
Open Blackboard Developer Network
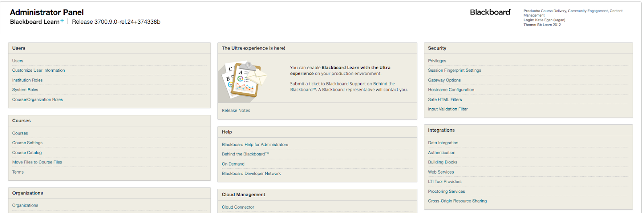pos(251,174)
